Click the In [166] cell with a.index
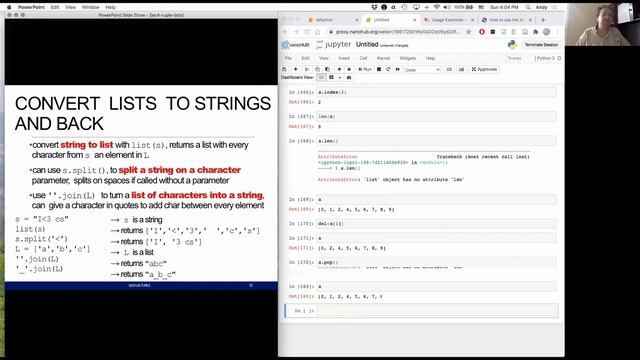Image resolution: width=640 pixels, height=360 pixels. point(436,92)
